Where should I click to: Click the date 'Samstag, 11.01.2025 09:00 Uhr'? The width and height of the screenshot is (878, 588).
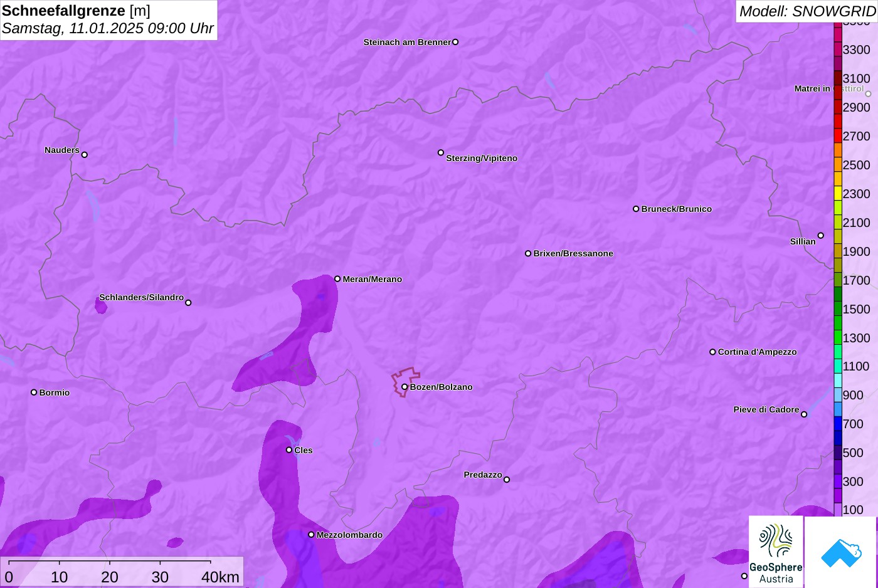(108, 28)
